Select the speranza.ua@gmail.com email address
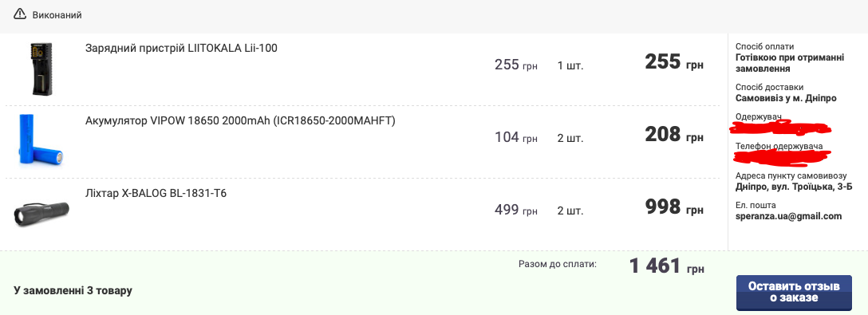 788,216
